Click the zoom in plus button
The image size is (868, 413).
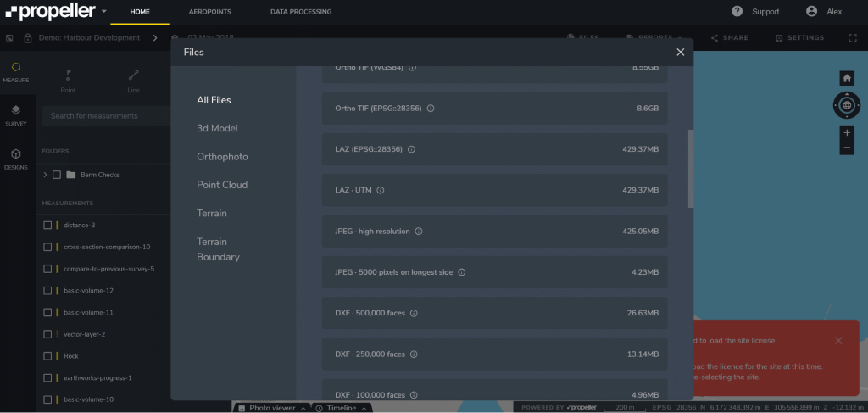[x=846, y=133]
